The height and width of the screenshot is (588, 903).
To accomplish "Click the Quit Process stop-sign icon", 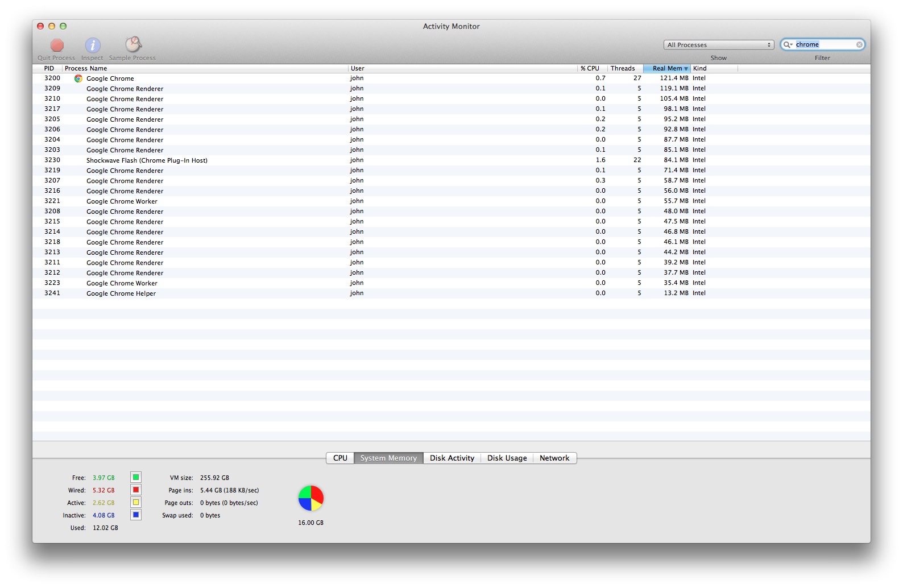I will pos(57,45).
